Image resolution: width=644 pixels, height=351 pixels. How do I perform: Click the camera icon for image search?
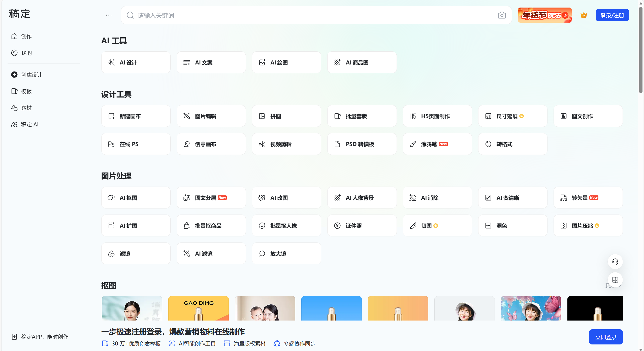pyautogui.click(x=502, y=15)
